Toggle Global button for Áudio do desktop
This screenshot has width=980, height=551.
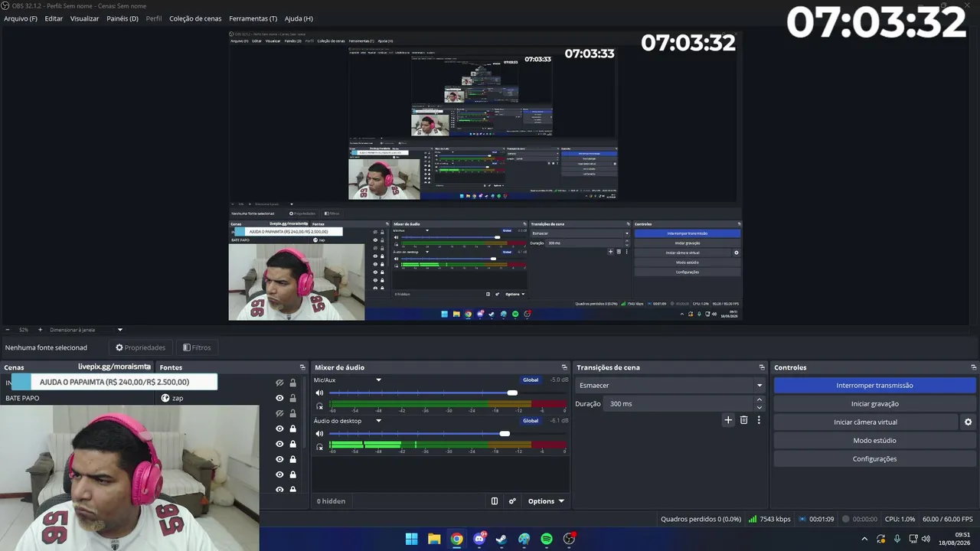(x=531, y=420)
